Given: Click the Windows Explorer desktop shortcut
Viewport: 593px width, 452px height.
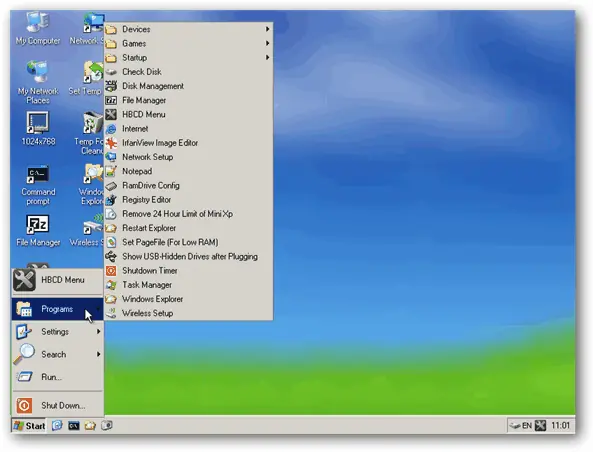Looking at the screenshot, I should pos(91,185).
